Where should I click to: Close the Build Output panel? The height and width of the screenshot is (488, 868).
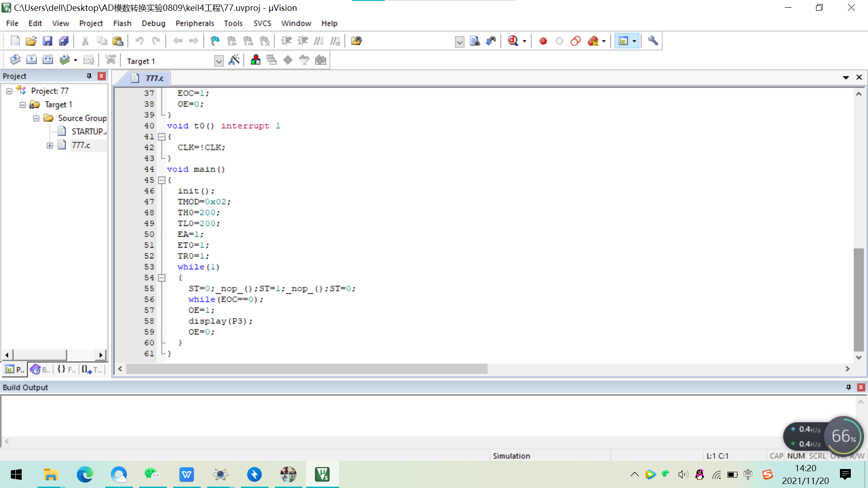(861, 387)
